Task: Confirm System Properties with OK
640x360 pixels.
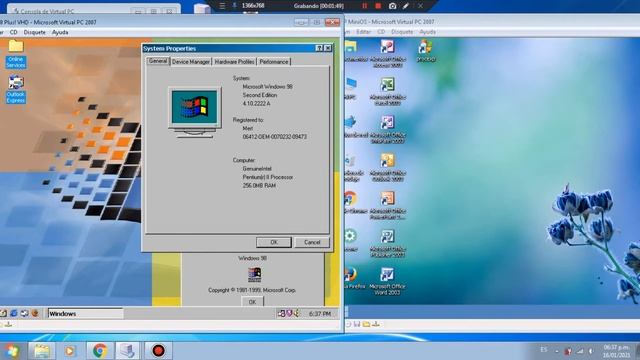Action: (x=273, y=242)
